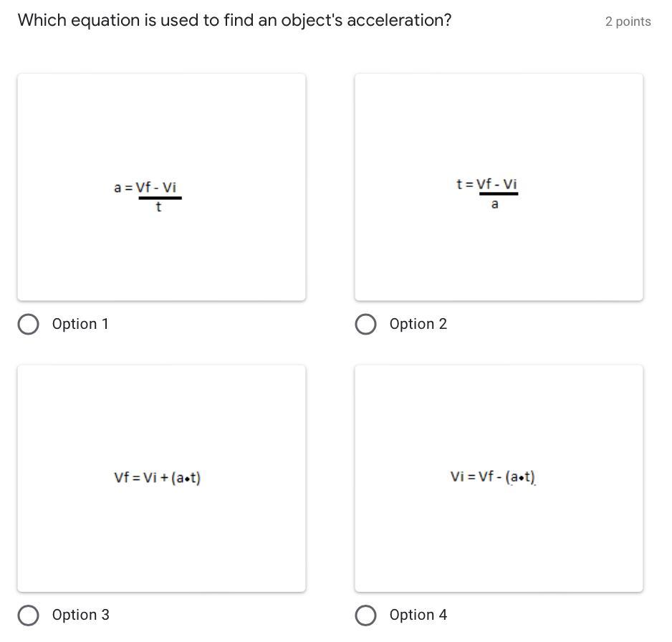672x642 pixels.
Task: Click the "t = Vf - Vi" equation numerator text
Action: (487, 184)
